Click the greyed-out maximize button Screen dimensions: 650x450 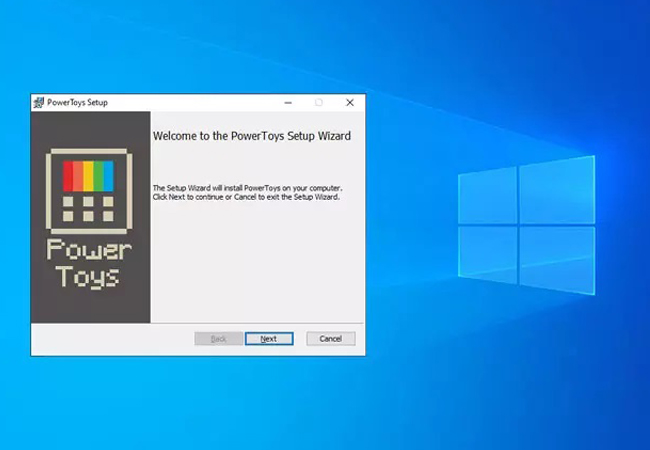(318, 102)
